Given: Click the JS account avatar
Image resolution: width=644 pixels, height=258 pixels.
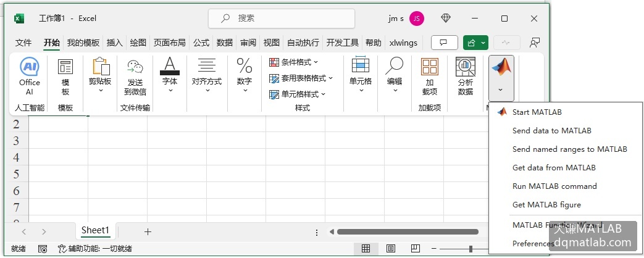Looking at the screenshot, I should point(416,18).
